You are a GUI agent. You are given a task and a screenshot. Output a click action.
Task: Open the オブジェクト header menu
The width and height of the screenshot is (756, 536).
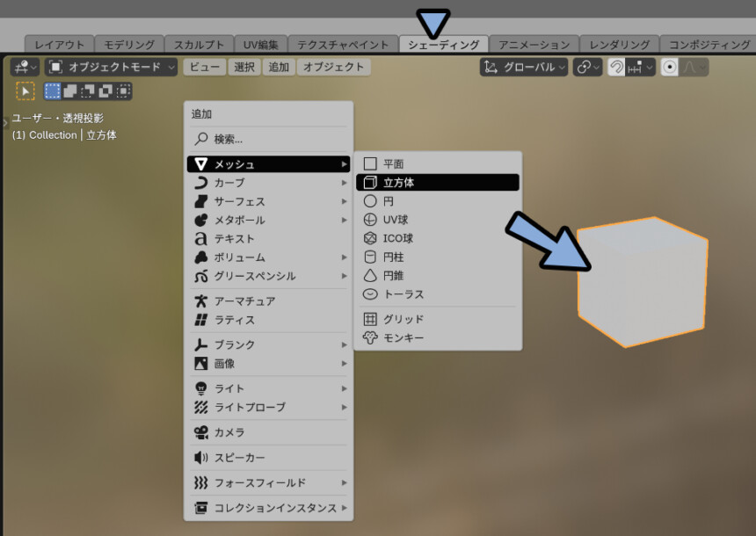coord(334,67)
